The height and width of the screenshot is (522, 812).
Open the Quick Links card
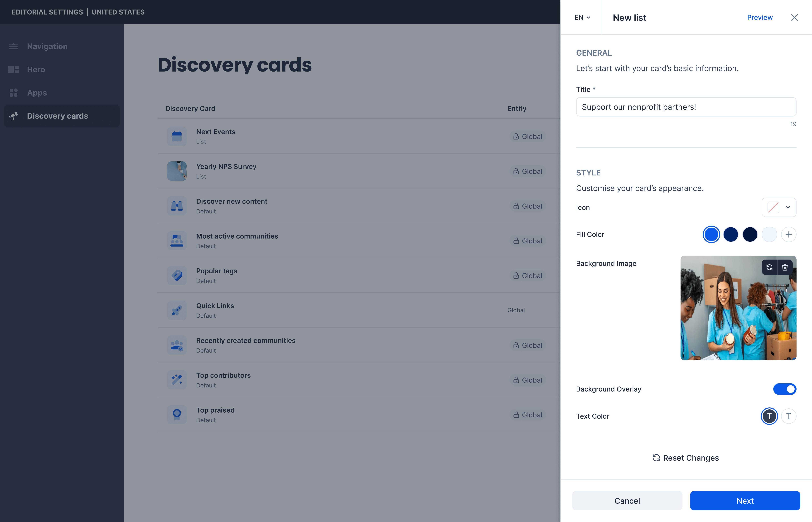(359, 310)
